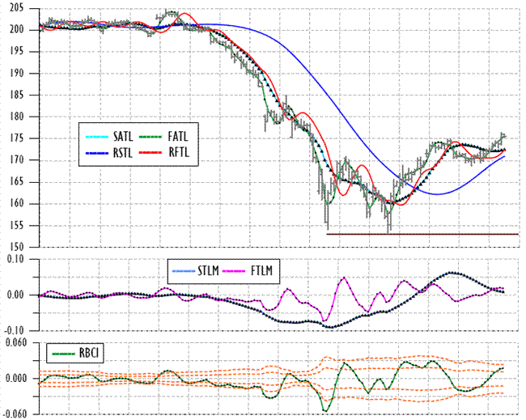Click the FTLM legend label
This screenshot has width=526, height=420.
coord(261,270)
